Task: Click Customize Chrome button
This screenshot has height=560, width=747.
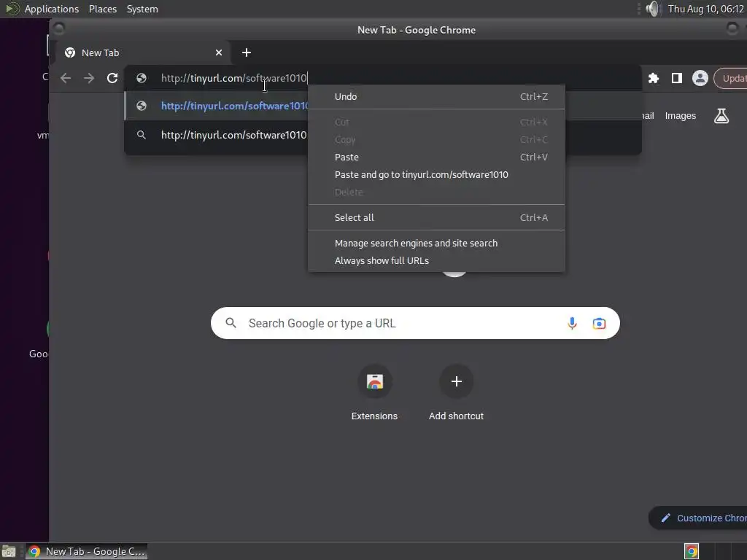Action: [698, 518]
